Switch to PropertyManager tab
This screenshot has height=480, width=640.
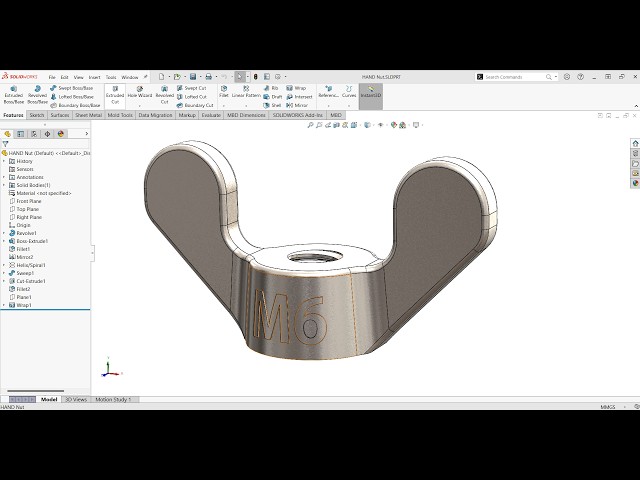tap(20, 134)
